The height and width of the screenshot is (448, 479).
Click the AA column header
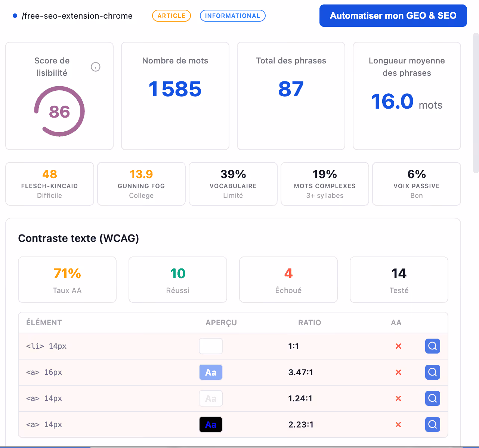(x=396, y=323)
